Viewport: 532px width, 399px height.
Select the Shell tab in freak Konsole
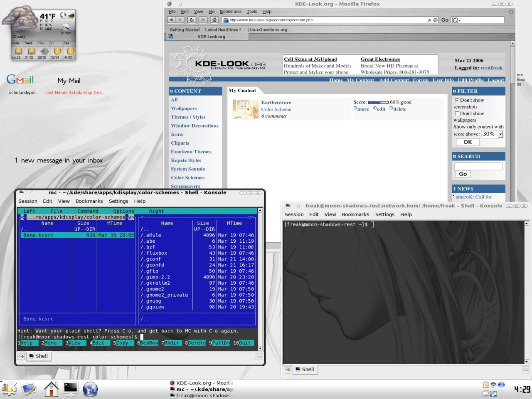tap(305, 369)
